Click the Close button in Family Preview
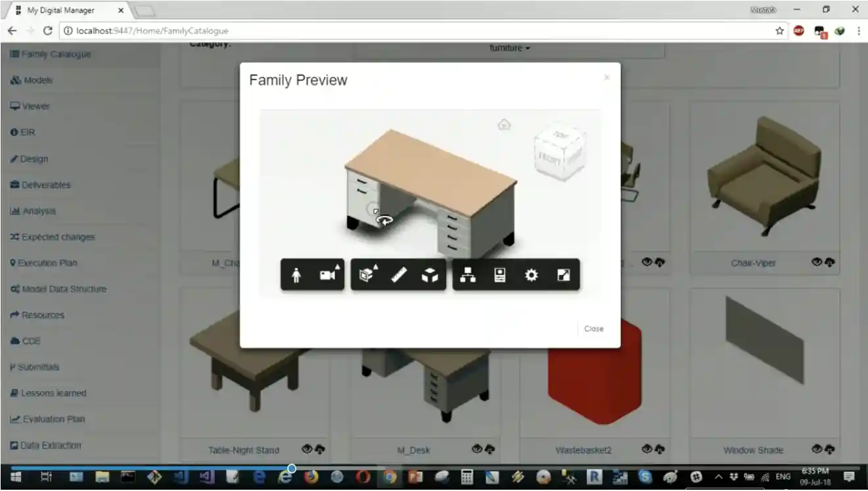This screenshot has height=491, width=868. tap(593, 328)
